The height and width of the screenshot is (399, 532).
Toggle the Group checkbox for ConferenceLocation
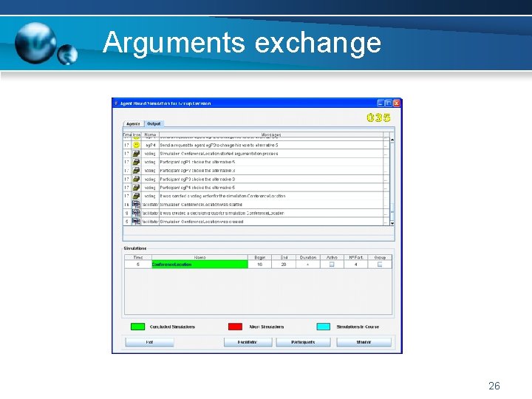[380, 265]
